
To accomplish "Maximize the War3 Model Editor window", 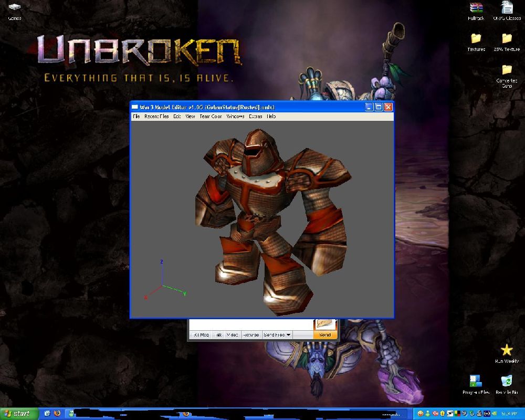I will pos(379,107).
